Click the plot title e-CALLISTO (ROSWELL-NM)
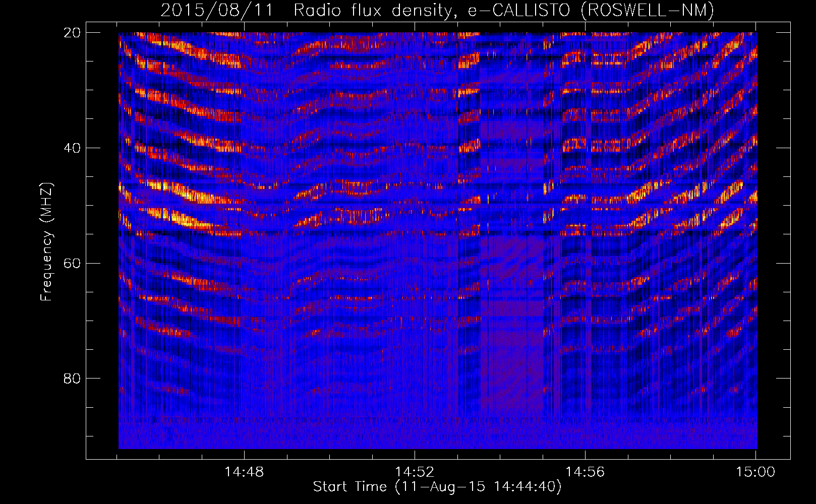 pyautogui.click(x=591, y=10)
